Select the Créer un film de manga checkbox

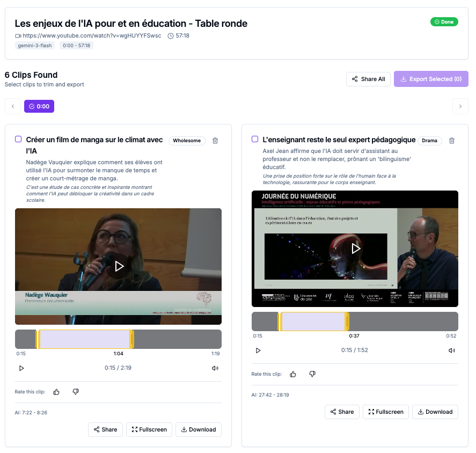(18, 140)
